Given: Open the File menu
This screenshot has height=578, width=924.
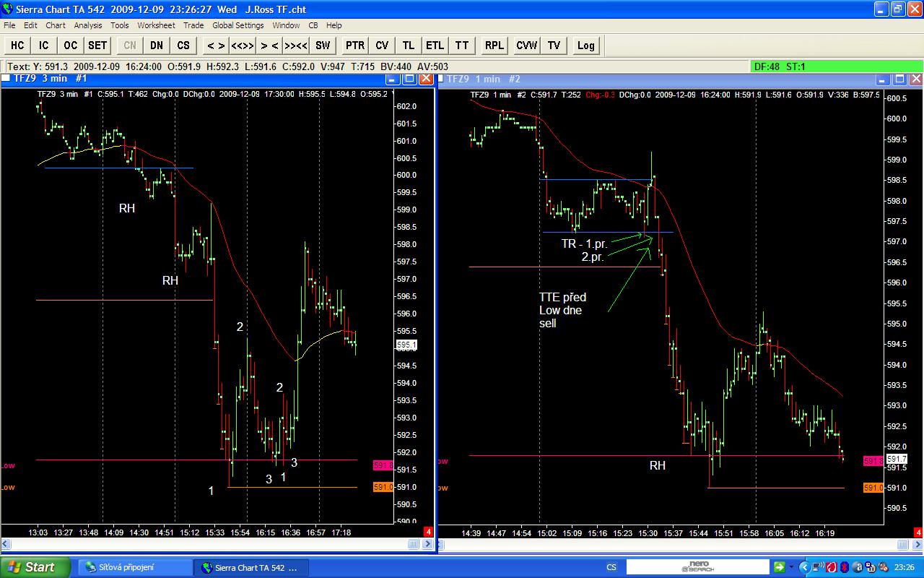Looking at the screenshot, I should tap(9, 25).
